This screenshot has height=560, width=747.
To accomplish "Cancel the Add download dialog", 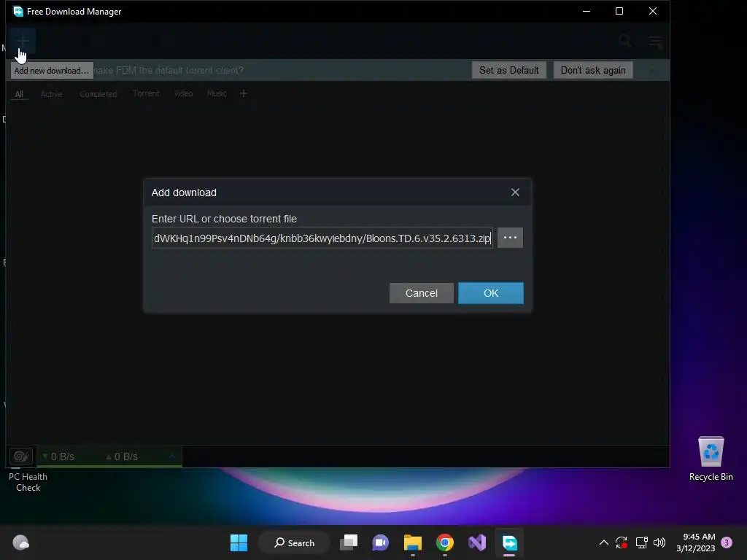I will click(x=421, y=293).
